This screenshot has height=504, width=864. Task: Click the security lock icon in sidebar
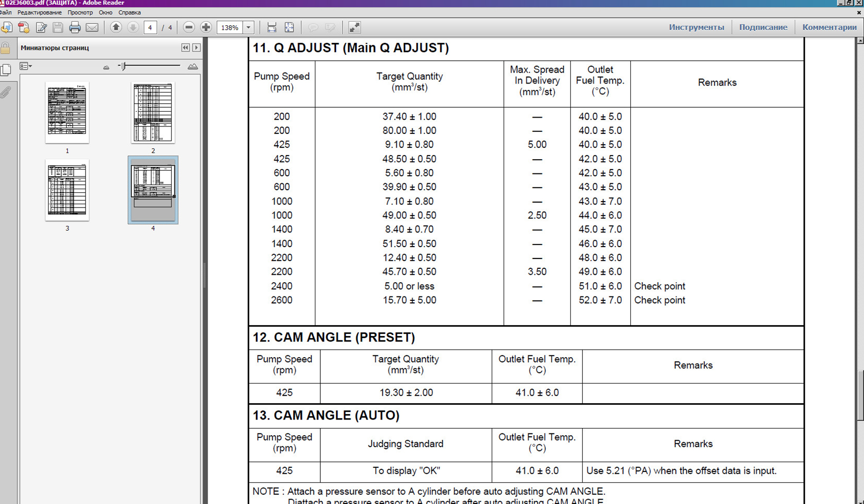pos(5,48)
